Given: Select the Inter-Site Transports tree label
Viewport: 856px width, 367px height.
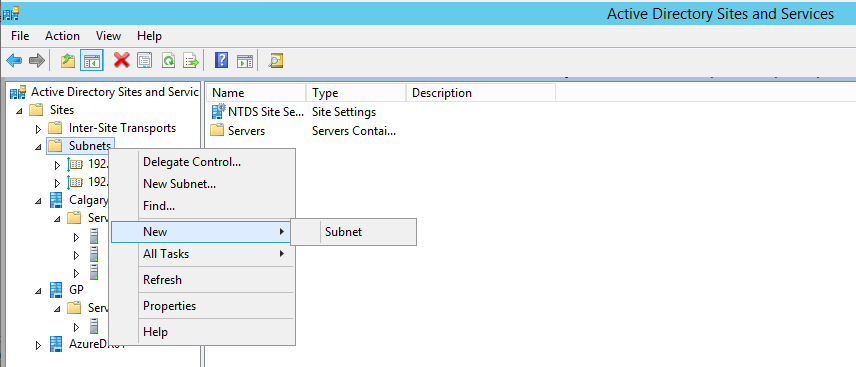Looking at the screenshot, I should click(x=122, y=128).
